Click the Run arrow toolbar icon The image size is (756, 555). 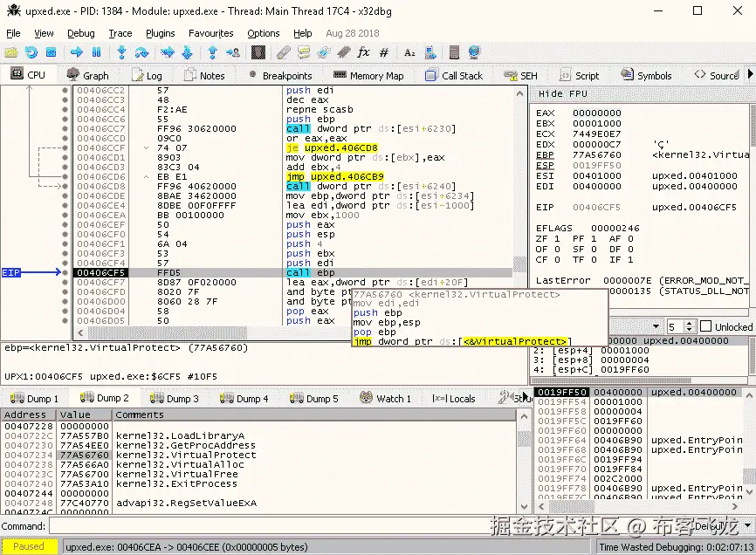coord(76,52)
